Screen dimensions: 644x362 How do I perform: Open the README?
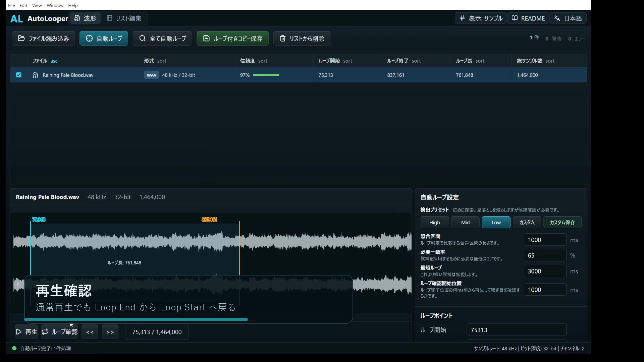[x=528, y=18]
